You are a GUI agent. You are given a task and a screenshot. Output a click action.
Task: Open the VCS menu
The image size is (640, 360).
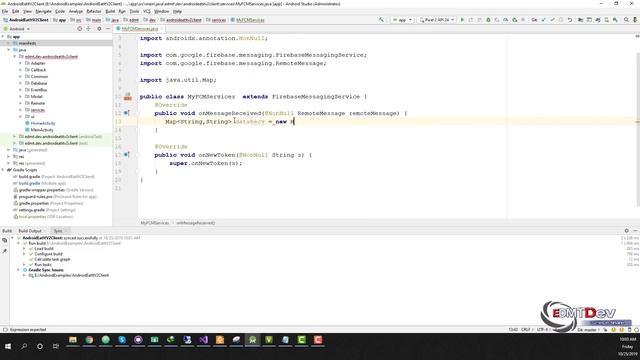click(147, 11)
